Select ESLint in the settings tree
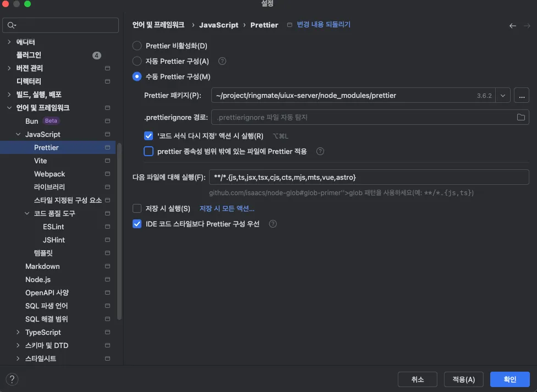537x392 pixels. pos(53,227)
